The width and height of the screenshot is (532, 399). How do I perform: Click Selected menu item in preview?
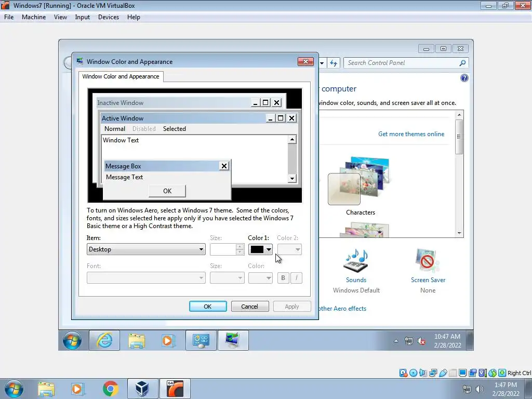click(175, 129)
